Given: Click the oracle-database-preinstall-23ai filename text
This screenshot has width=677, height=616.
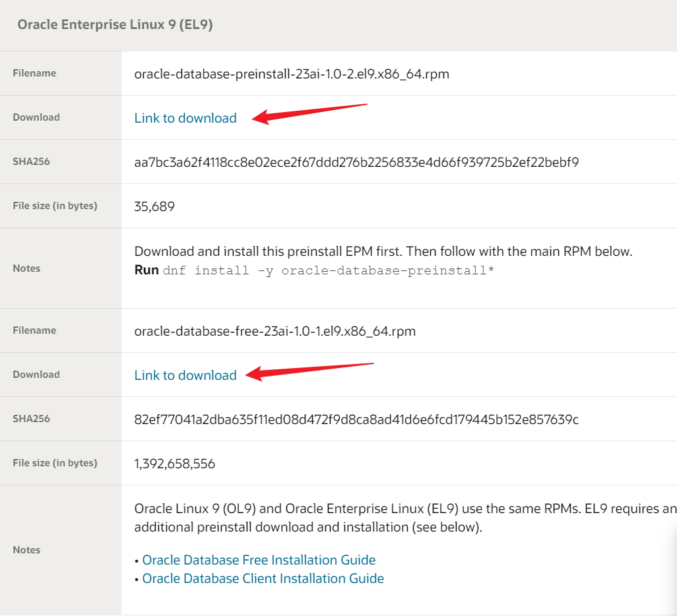Looking at the screenshot, I should pyautogui.click(x=292, y=74).
